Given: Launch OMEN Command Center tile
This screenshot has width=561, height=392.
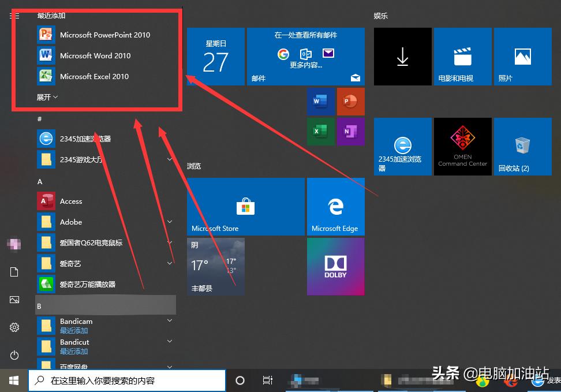Looking at the screenshot, I should point(462,146).
